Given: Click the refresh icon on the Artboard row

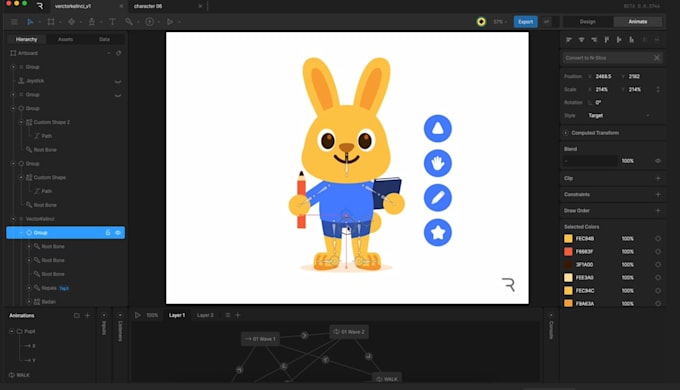Looking at the screenshot, I should click(x=118, y=53).
